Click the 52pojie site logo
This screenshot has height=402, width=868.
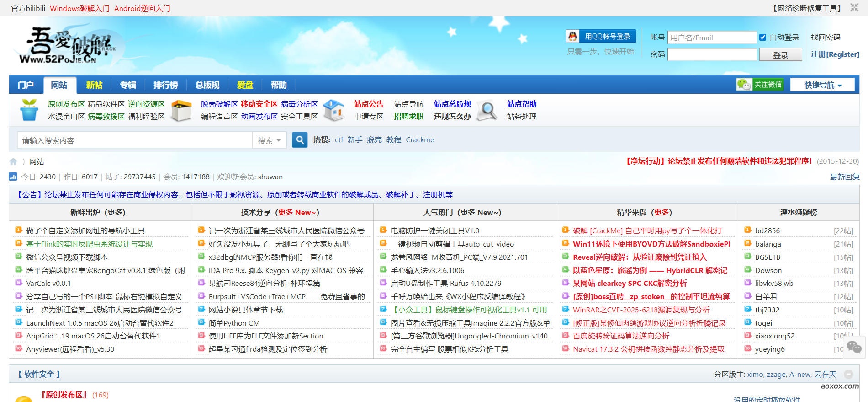68,46
